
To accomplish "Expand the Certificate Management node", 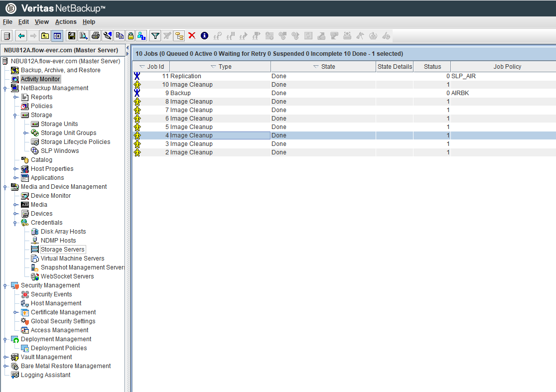I will 15,312.
